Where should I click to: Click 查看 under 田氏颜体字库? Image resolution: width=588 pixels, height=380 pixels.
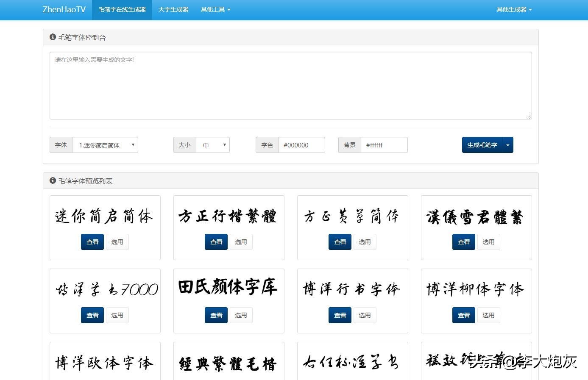pyautogui.click(x=216, y=315)
